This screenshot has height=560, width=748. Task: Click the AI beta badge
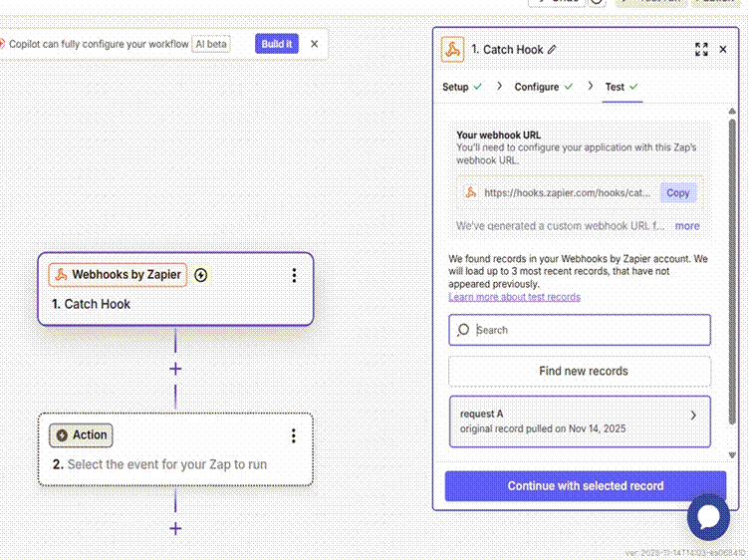pos(211,44)
